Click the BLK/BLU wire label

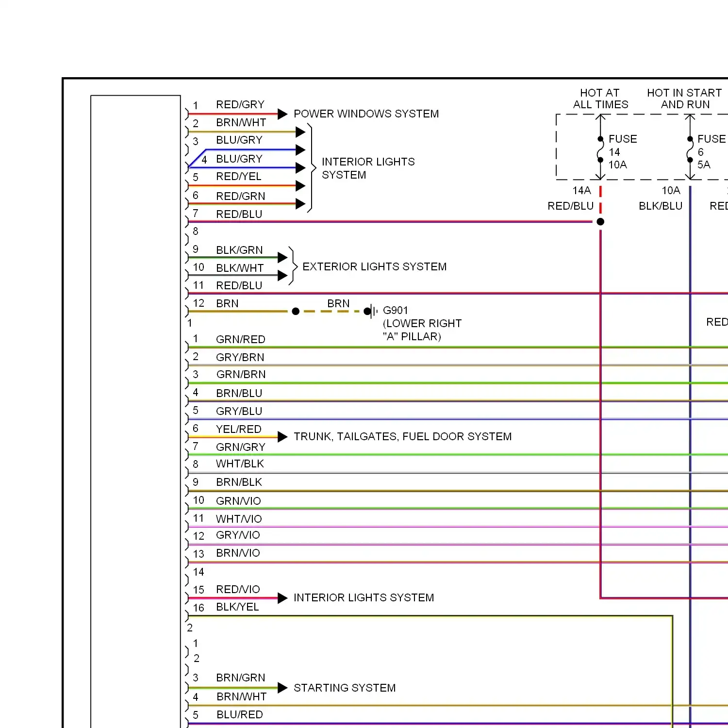(x=661, y=206)
